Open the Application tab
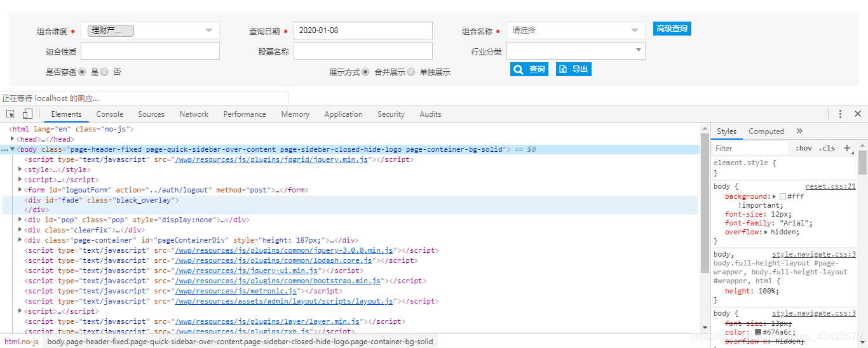 point(343,114)
